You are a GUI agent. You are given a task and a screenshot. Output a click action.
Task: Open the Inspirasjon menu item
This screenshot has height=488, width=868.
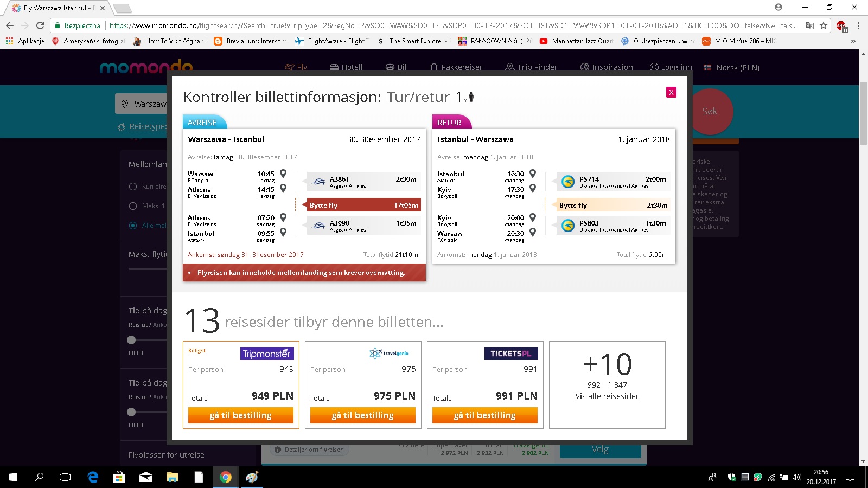[607, 67]
